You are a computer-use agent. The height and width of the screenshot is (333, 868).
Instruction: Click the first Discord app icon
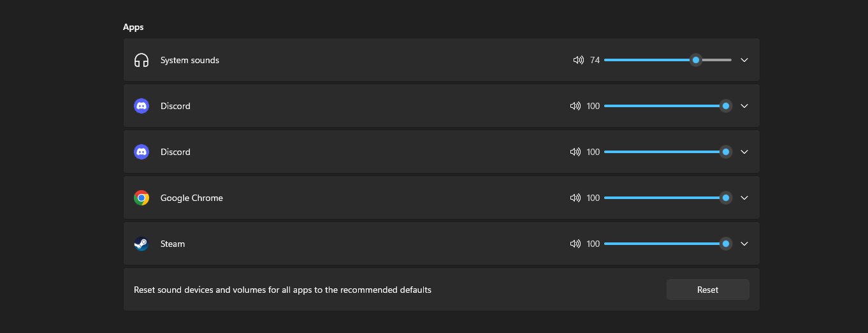141,106
